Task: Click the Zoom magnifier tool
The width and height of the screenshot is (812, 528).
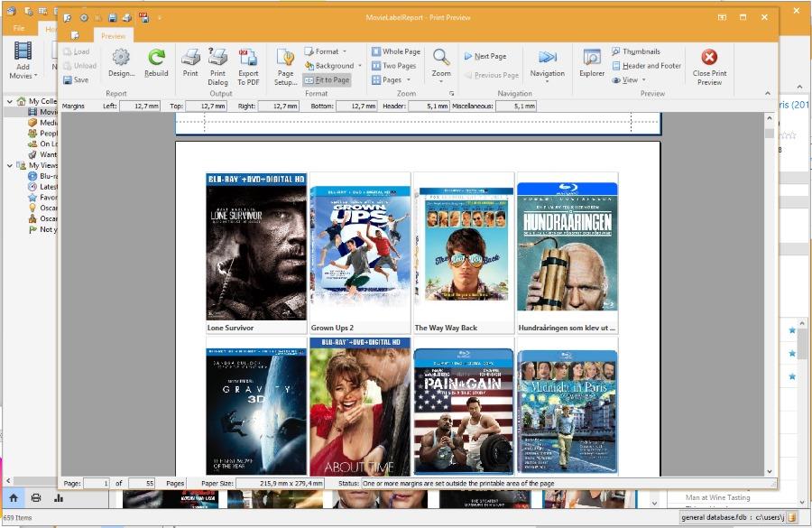Action: (x=441, y=57)
